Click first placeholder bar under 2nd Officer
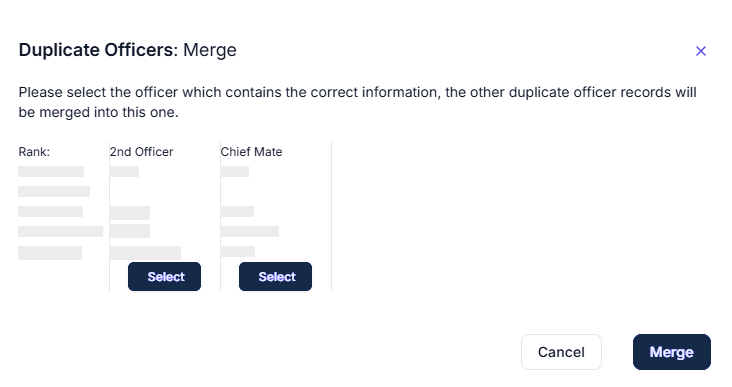The width and height of the screenshot is (732, 387). point(124,171)
